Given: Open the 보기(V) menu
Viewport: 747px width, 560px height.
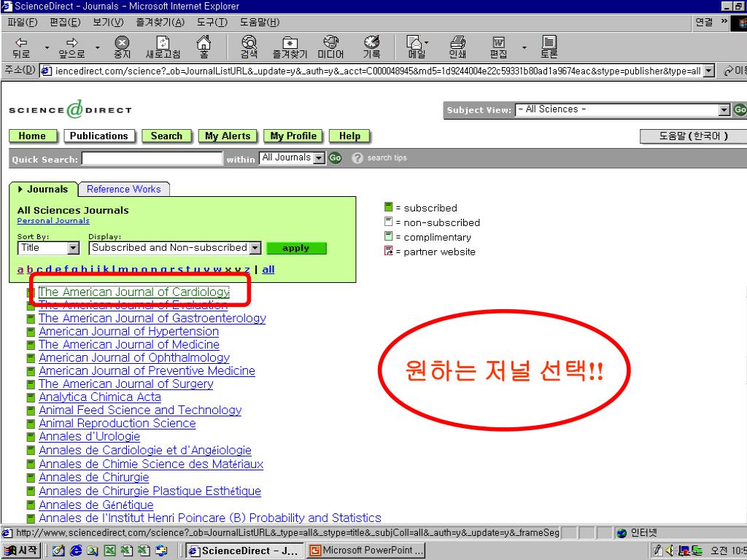Looking at the screenshot, I should coord(108,22).
